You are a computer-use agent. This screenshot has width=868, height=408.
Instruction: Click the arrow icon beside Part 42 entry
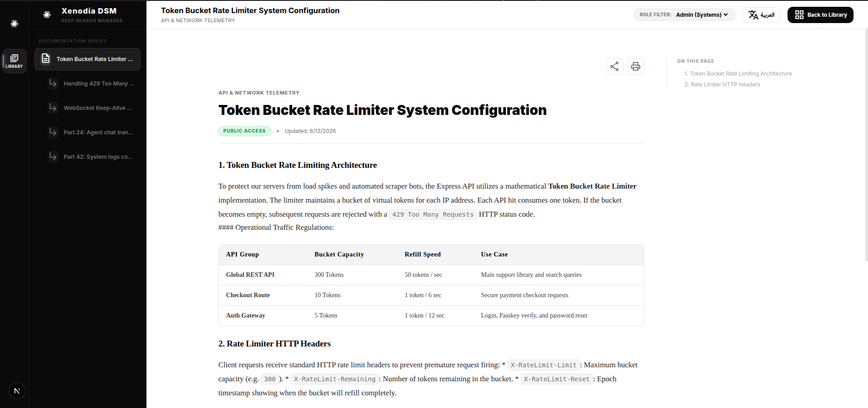point(53,157)
